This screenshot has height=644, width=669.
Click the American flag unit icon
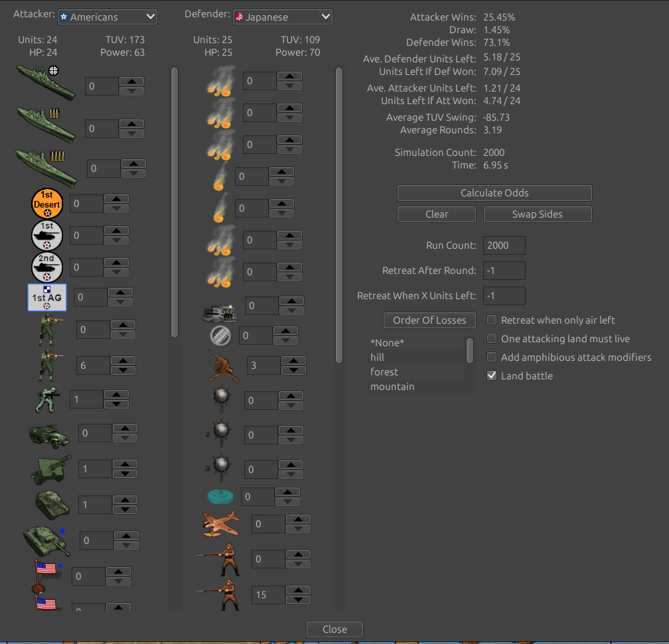tap(44, 574)
